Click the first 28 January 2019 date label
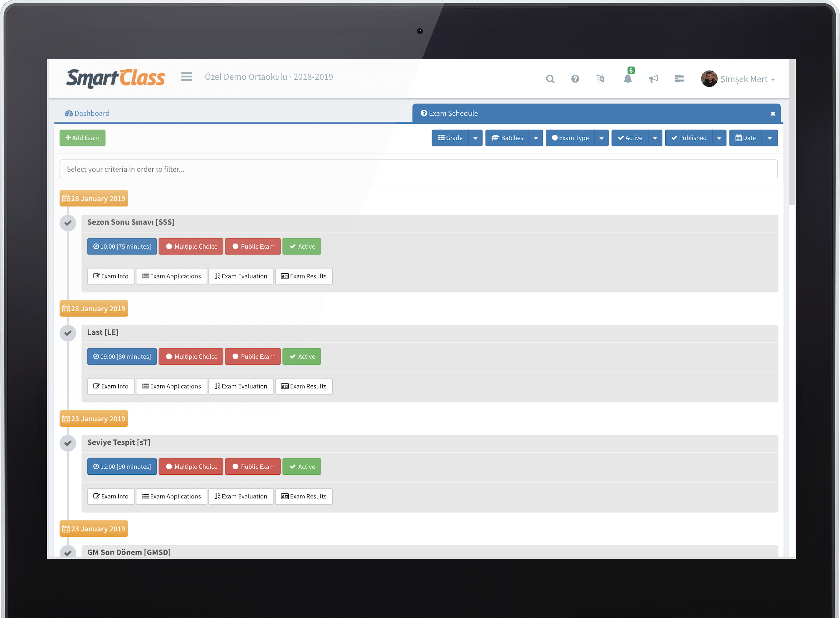The image size is (840, 618). 94,198
